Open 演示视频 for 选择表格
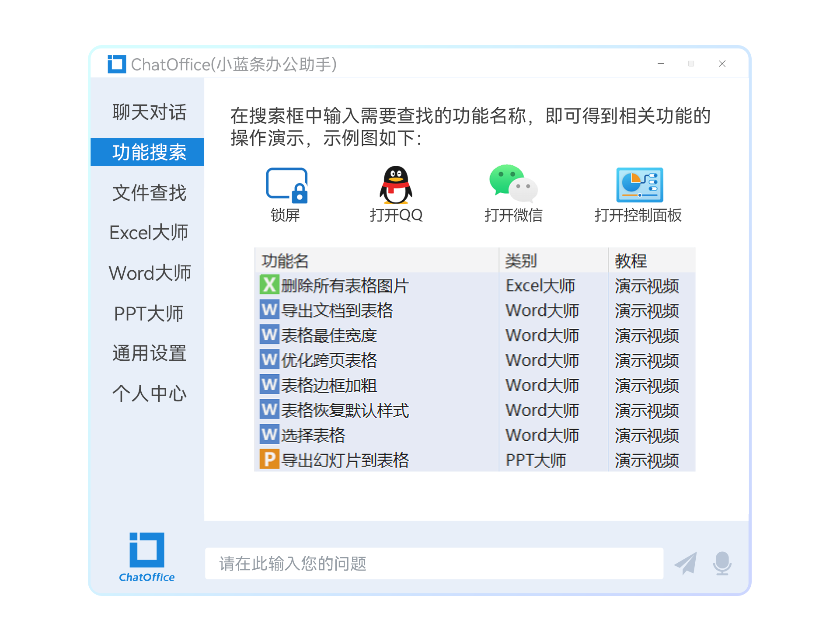840x641 pixels. coord(647,435)
